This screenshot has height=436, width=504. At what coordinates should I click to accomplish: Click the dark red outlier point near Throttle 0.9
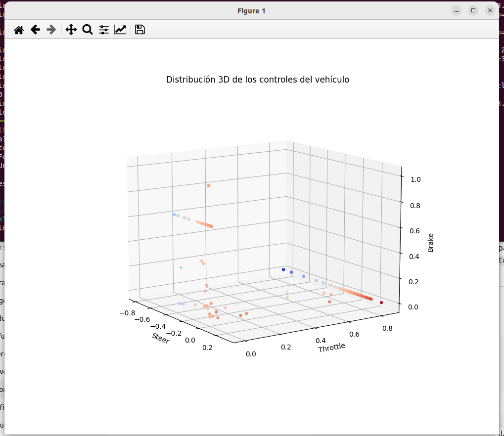point(381,302)
